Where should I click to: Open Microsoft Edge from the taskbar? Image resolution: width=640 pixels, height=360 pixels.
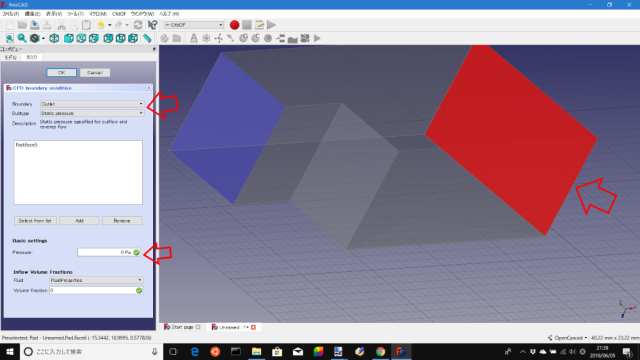(x=195, y=351)
